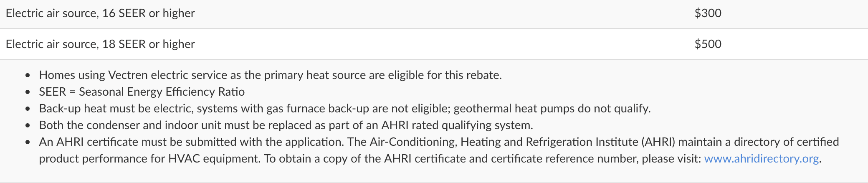The height and width of the screenshot is (183, 868).
Task: Click the Both the condenser and indoor unit sentence
Action: pos(286,125)
